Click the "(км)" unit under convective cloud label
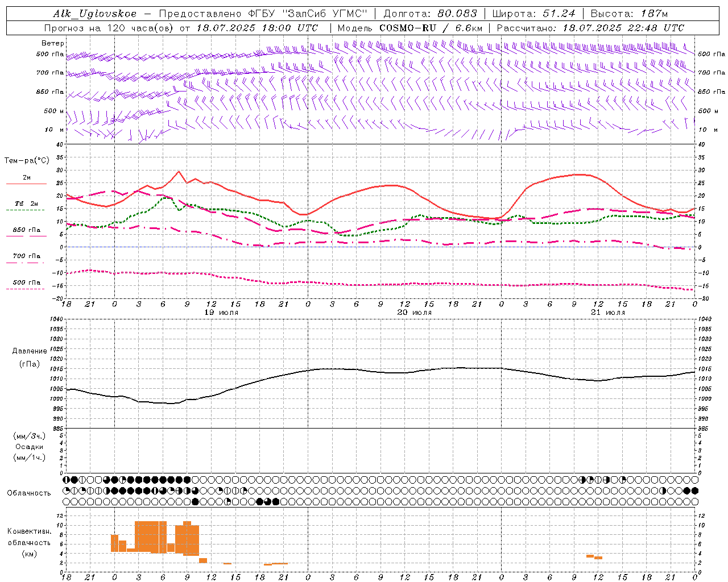 pos(30,554)
